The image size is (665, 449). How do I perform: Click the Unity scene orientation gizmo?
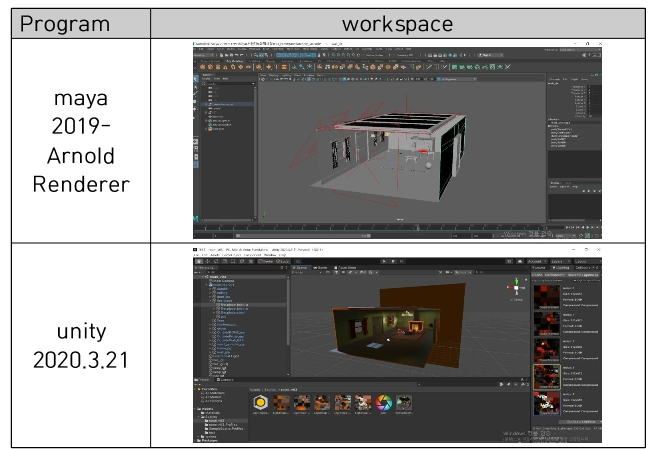coord(517,287)
